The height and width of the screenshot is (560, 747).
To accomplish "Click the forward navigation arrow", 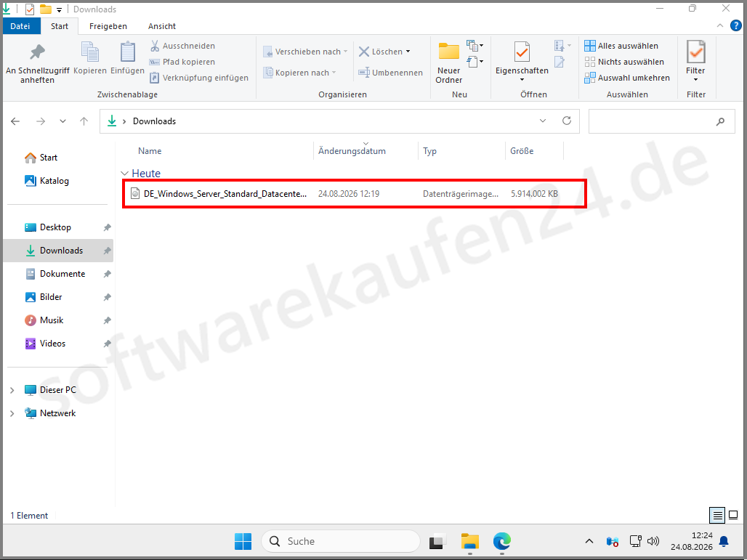I will tap(41, 121).
